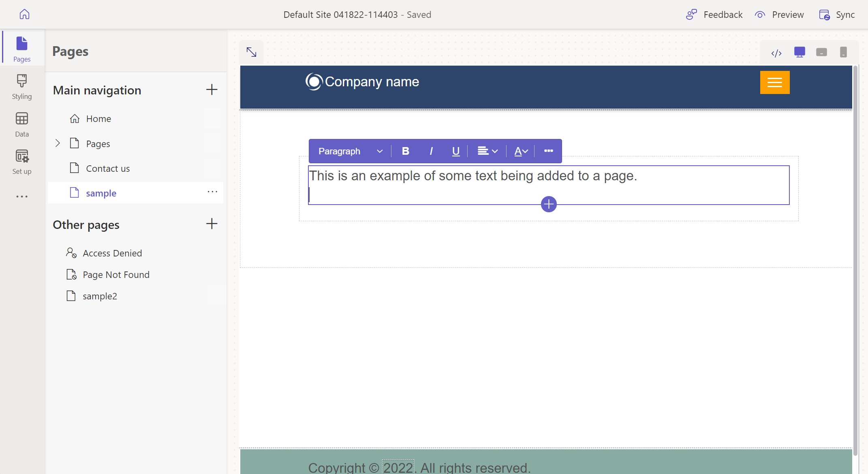This screenshot has height=474, width=868.
Task: Toggle the overflow formatting options
Action: tap(548, 151)
